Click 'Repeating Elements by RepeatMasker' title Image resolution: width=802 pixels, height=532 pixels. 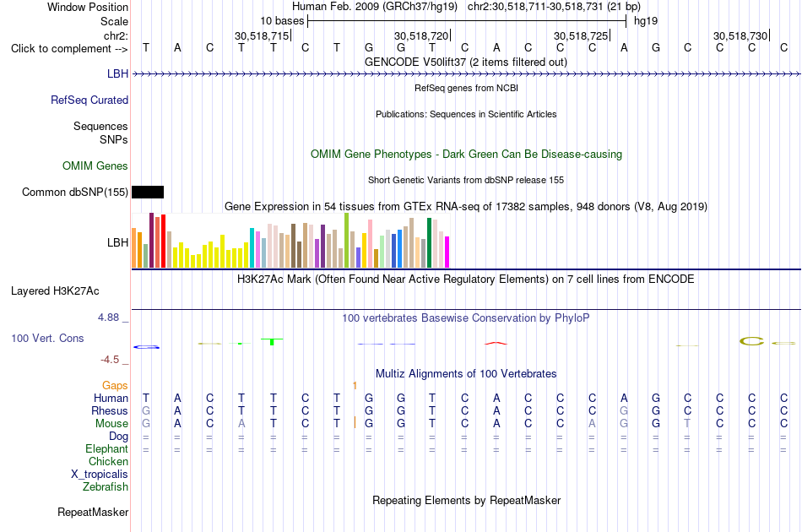point(466,500)
